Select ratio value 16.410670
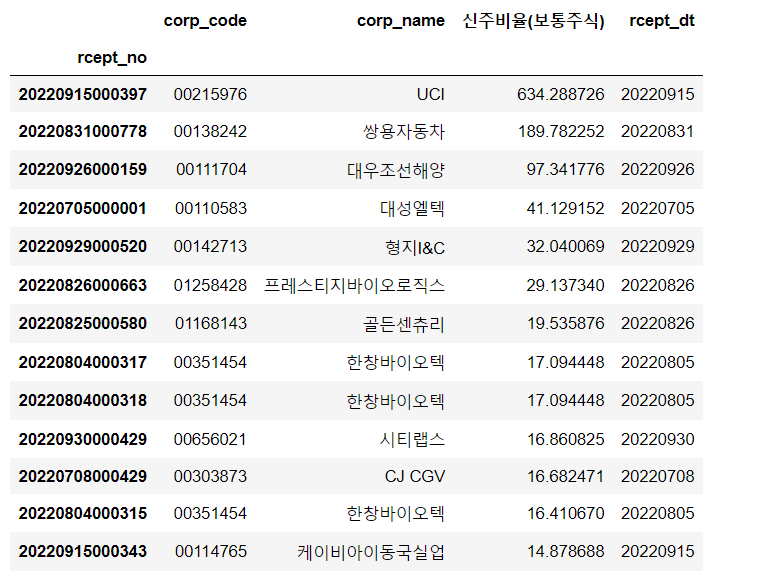The image size is (757, 580). click(x=566, y=513)
